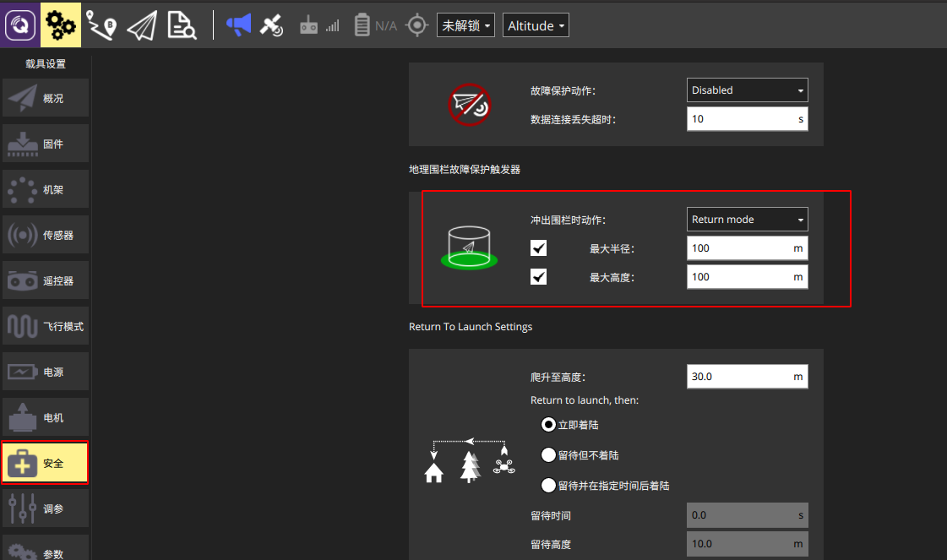This screenshot has height=560, width=947.
Task: Click the 最大半径 value field
Action: coord(747,248)
